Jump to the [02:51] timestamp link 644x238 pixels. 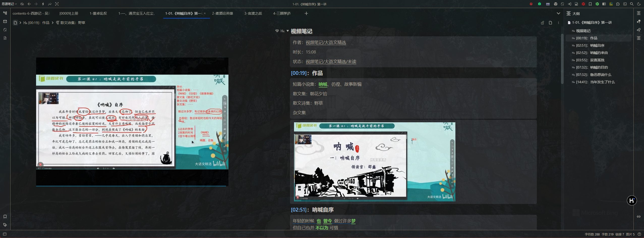299,210
